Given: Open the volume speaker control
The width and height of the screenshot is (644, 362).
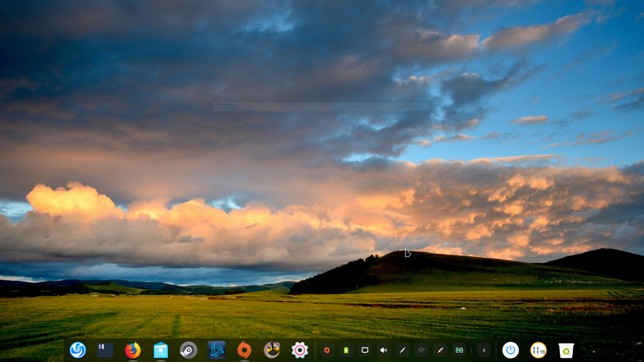Looking at the screenshot, I should [384, 350].
